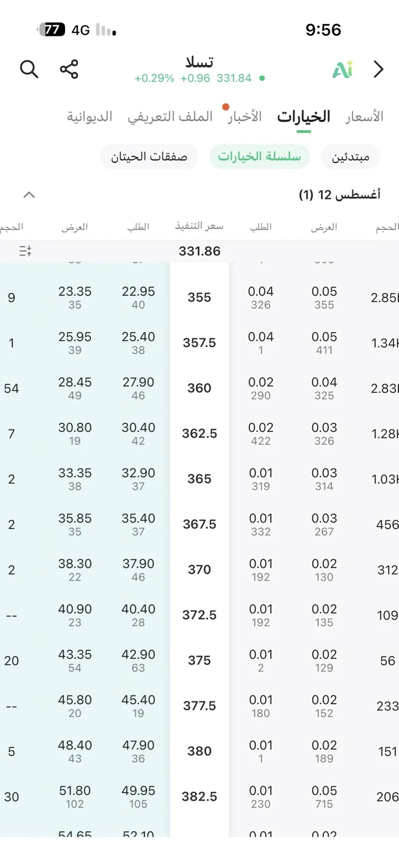The height and width of the screenshot is (868, 399).
Task: Go to next stock with right chevron
Action: [378, 69]
